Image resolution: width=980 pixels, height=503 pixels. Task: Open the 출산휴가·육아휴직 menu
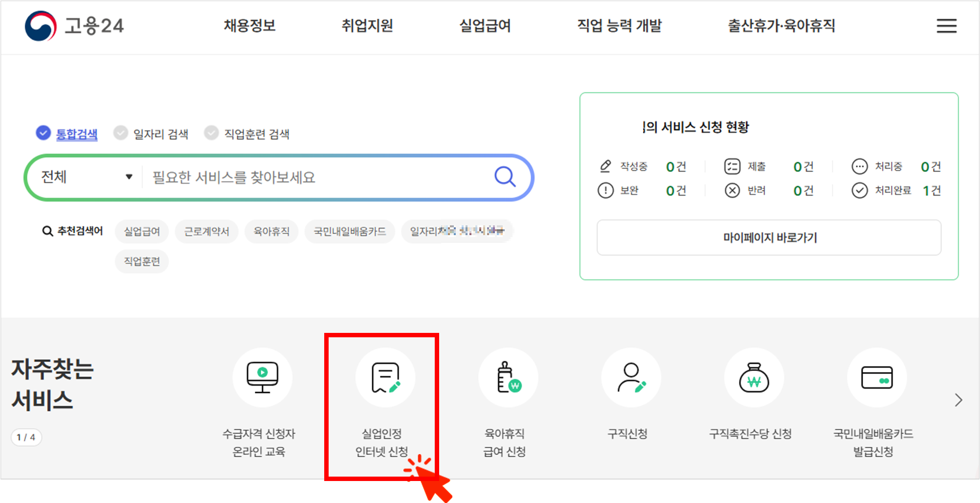(780, 26)
